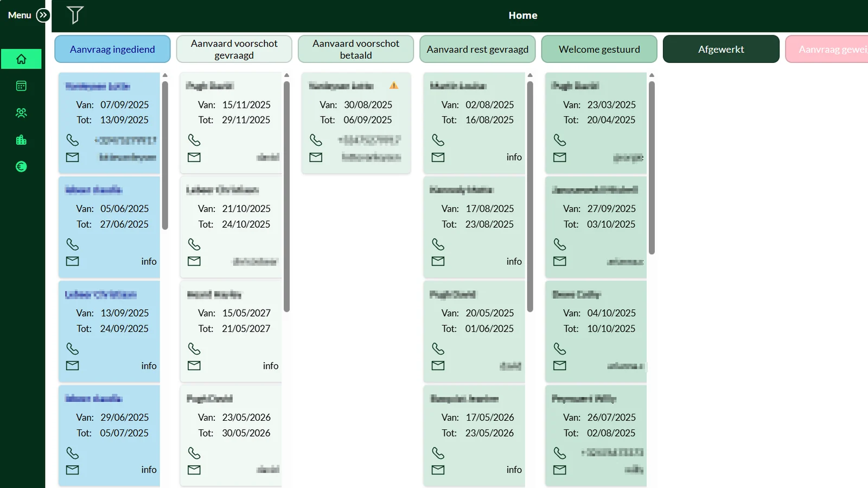Click the info text on the card starting 05/06/2025
The width and height of the screenshot is (868, 488).
(149, 261)
